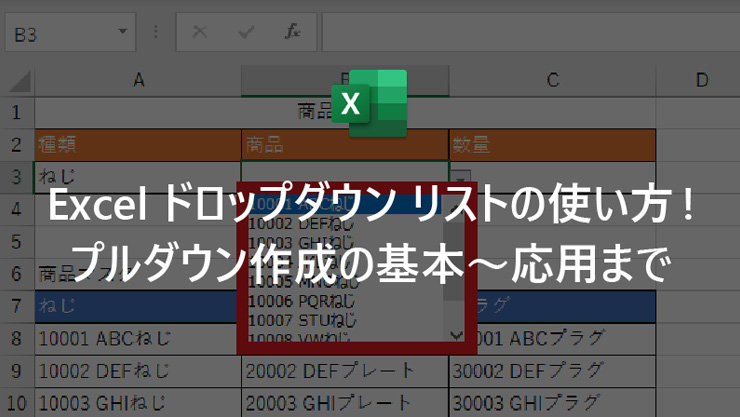Click the dropdown list scroll down arrow
Image resolution: width=740 pixels, height=417 pixels.
point(456,335)
